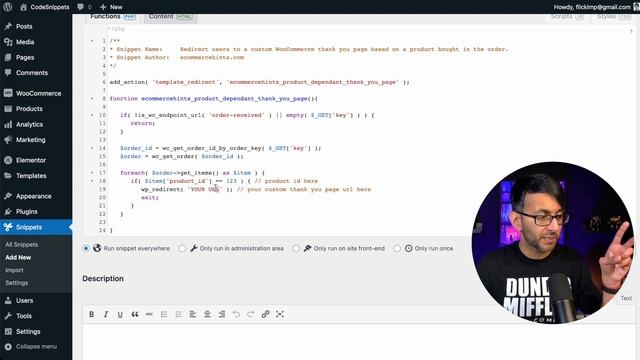Switch to the Scripts JS tab
640x360 pixels.
tap(567, 17)
